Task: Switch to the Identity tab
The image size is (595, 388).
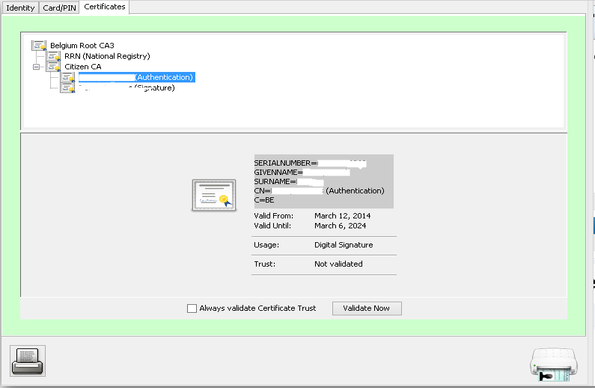Action: tap(20, 8)
